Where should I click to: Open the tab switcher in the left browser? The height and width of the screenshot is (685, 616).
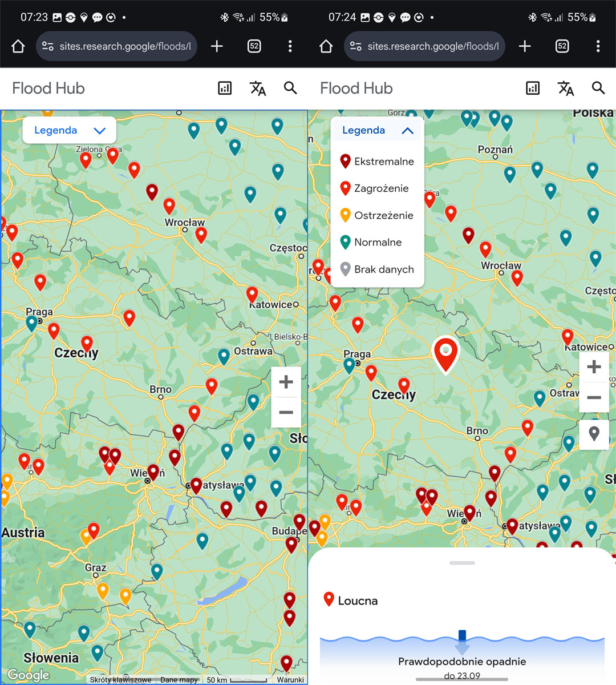tap(254, 46)
